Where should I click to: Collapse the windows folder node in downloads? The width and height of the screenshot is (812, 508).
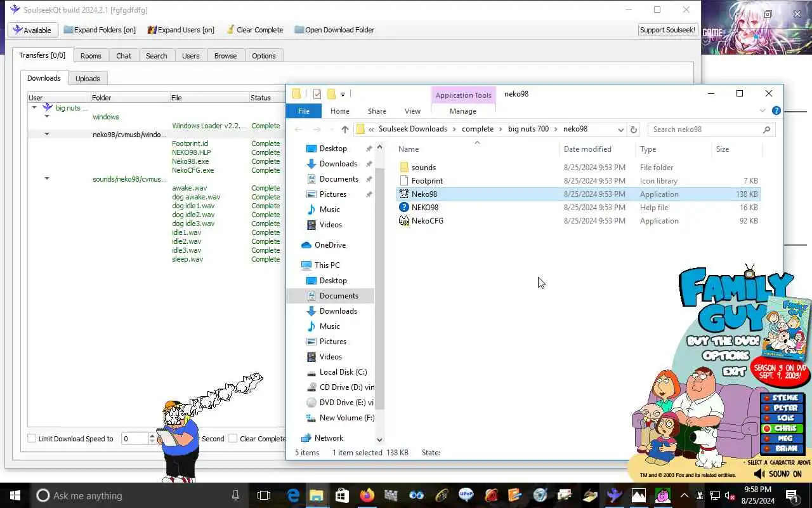point(46,117)
